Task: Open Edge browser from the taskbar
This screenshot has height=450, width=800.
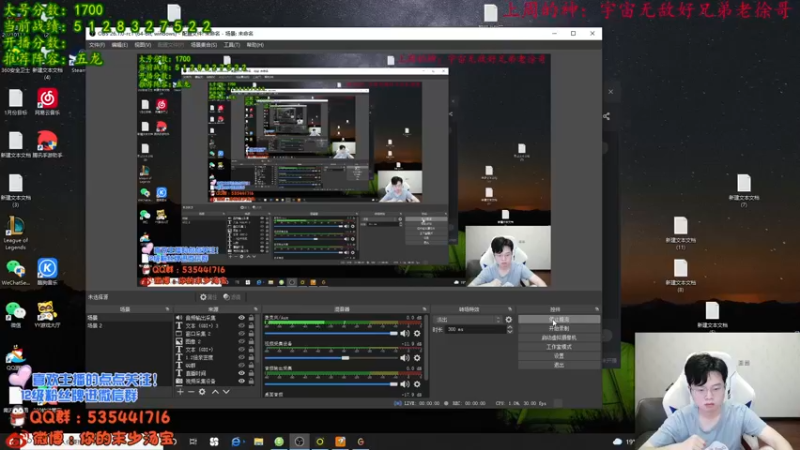Action: pos(236,441)
